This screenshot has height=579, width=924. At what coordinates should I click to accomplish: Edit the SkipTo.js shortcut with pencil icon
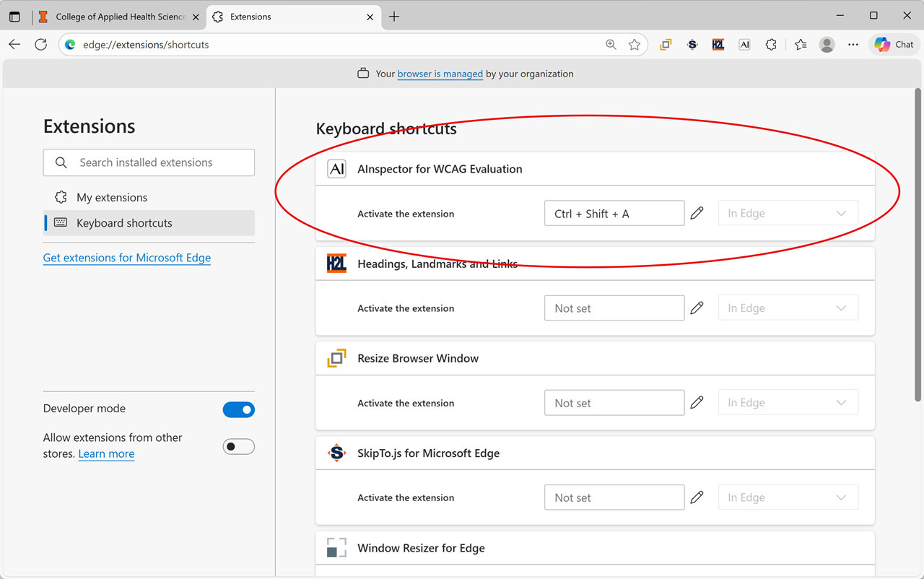pyautogui.click(x=697, y=497)
